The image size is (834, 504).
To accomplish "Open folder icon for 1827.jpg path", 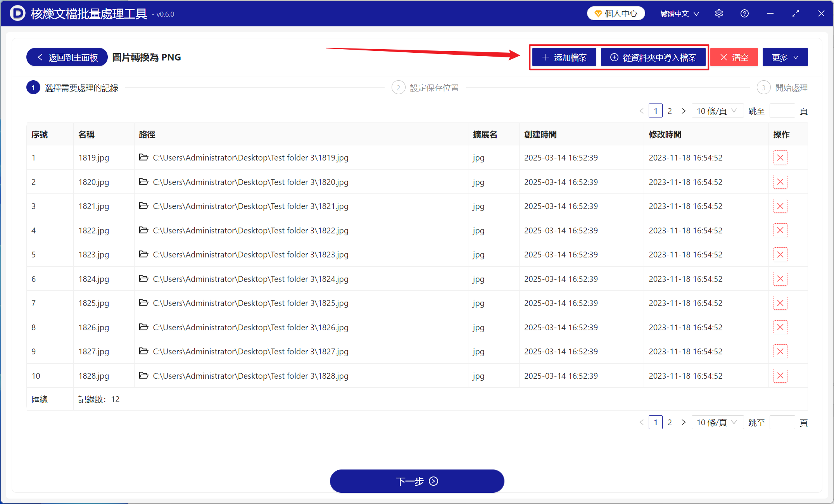I will [143, 351].
